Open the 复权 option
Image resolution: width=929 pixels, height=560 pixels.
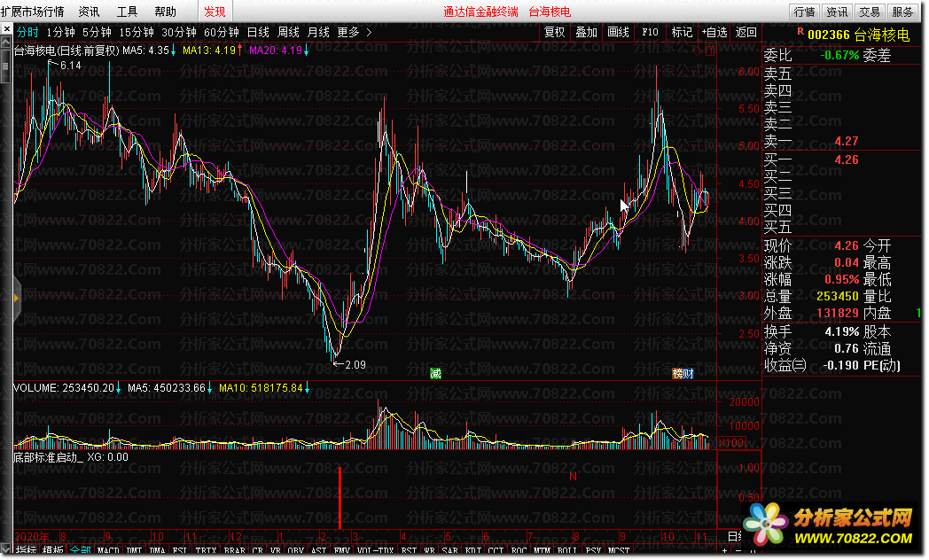(555, 32)
